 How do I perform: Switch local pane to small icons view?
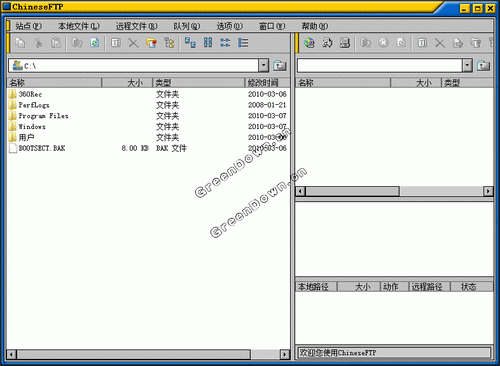[208, 43]
